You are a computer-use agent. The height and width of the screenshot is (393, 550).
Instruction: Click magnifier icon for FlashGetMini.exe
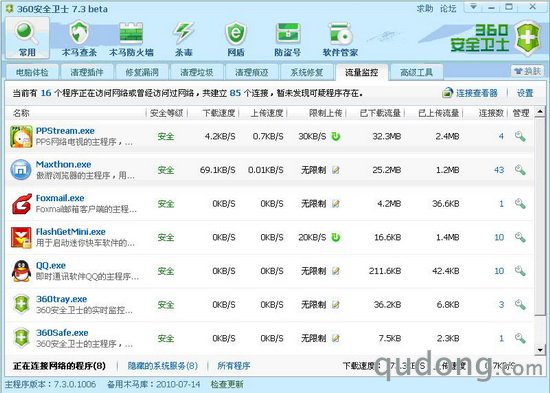pyautogui.click(x=520, y=237)
